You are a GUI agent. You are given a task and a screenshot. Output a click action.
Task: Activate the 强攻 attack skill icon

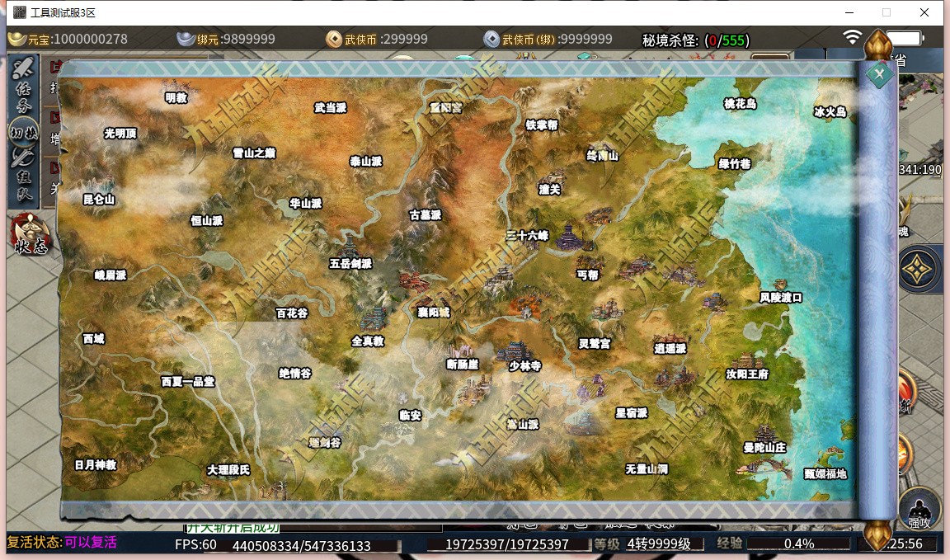919,510
